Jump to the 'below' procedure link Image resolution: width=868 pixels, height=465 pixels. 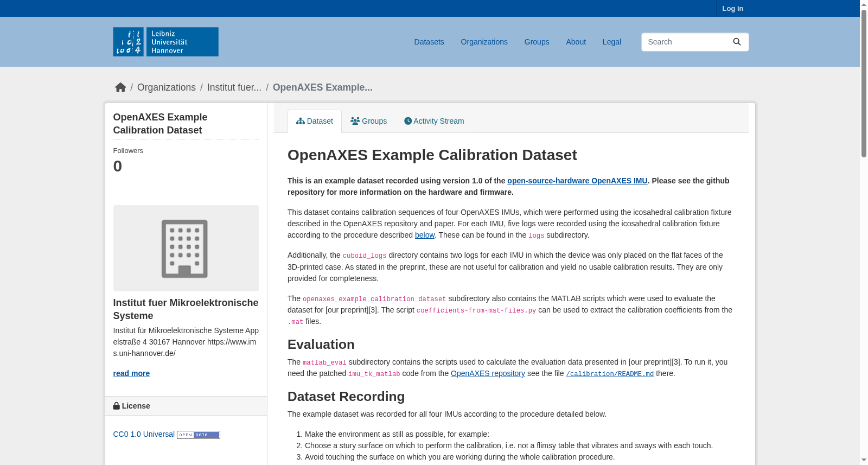pyautogui.click(x=425, y=235)
